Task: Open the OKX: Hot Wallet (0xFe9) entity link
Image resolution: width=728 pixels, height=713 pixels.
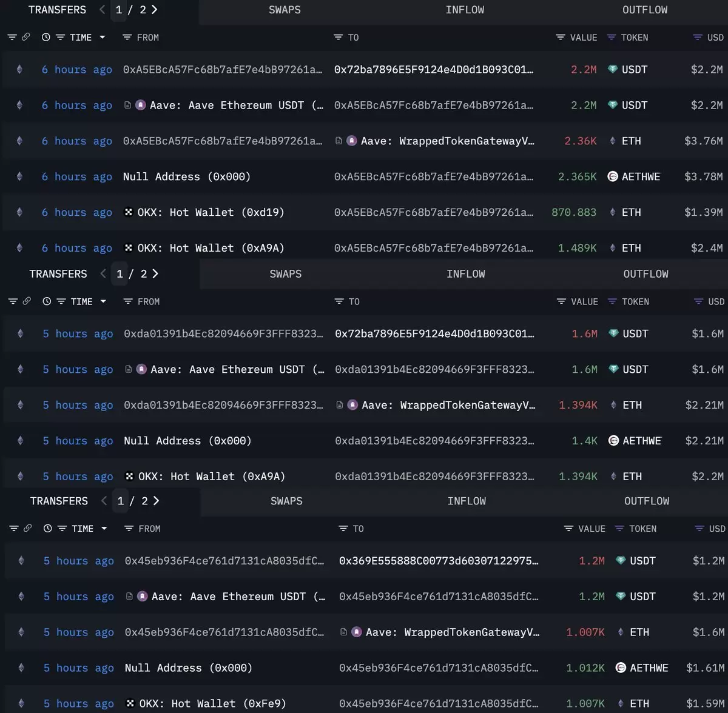Action: [213, 703]
